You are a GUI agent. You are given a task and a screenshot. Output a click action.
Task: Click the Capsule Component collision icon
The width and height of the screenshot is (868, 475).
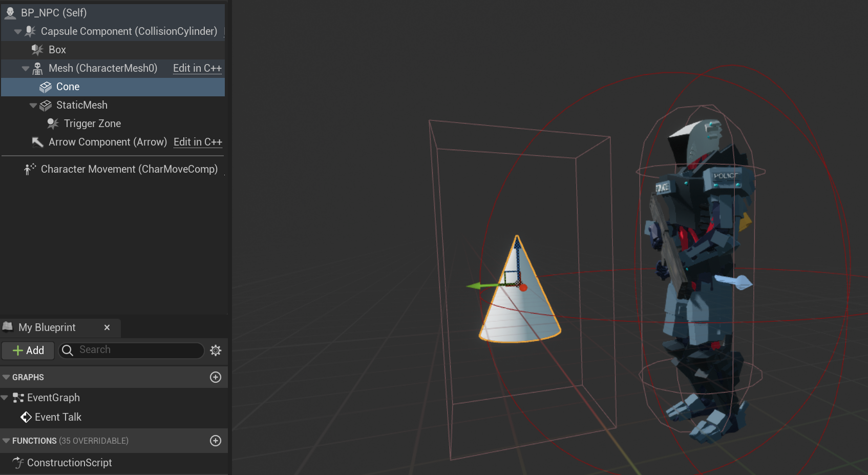pyautogui.click(x=31, y=31)
